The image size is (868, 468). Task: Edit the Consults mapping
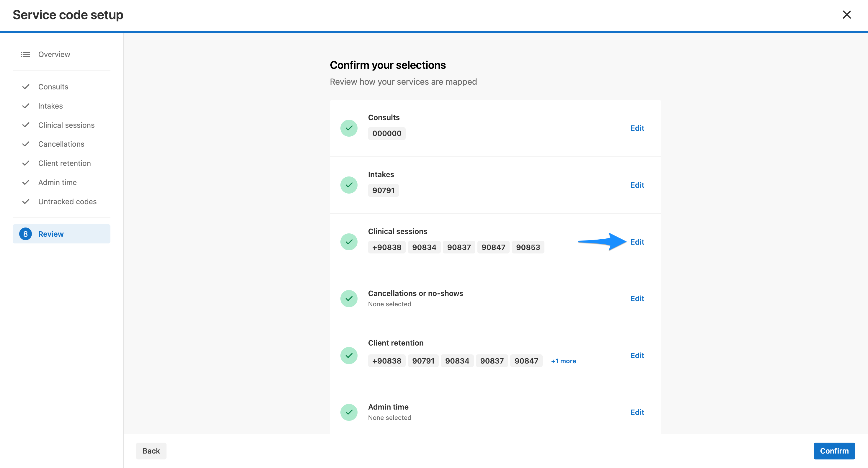[637, 128]
